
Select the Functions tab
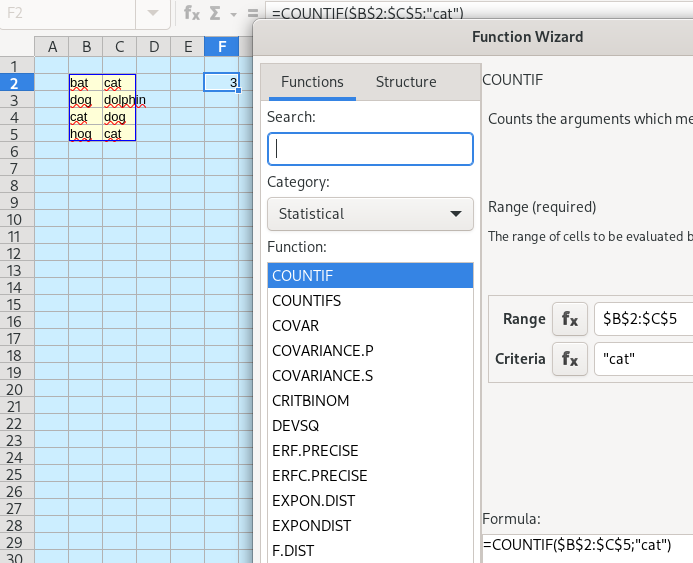pyautogui.click(x=312, y=82)
